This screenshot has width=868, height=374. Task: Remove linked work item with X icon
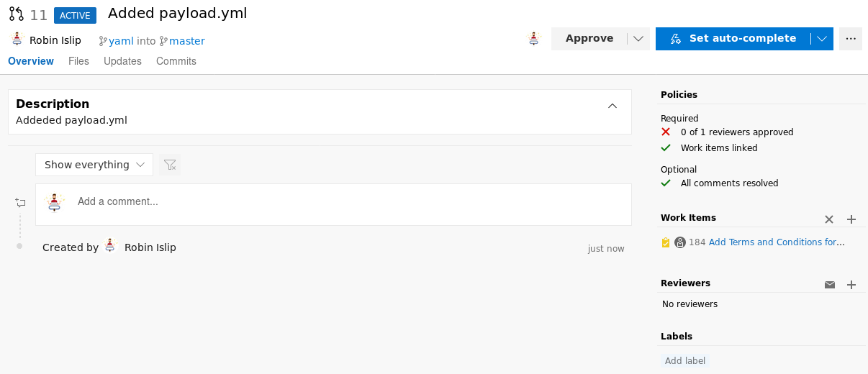pos(829,219)
